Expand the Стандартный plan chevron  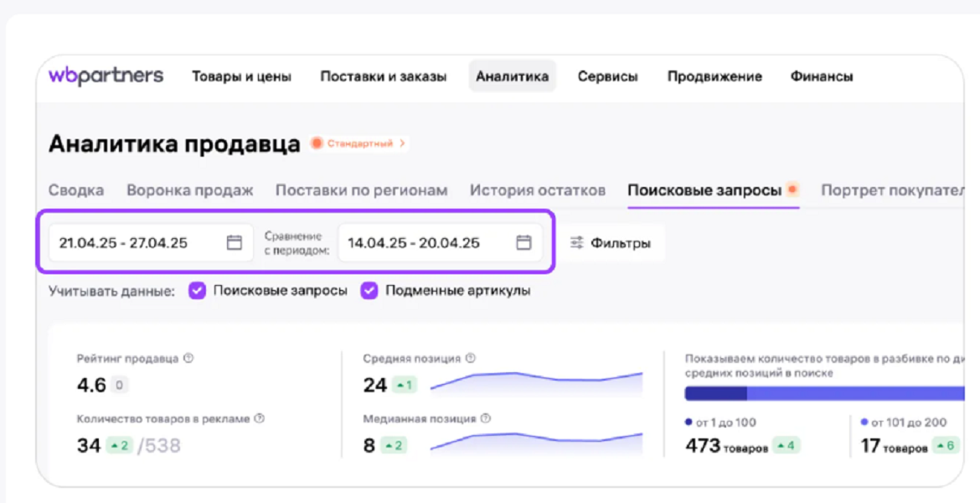click(x=403, y=144)
